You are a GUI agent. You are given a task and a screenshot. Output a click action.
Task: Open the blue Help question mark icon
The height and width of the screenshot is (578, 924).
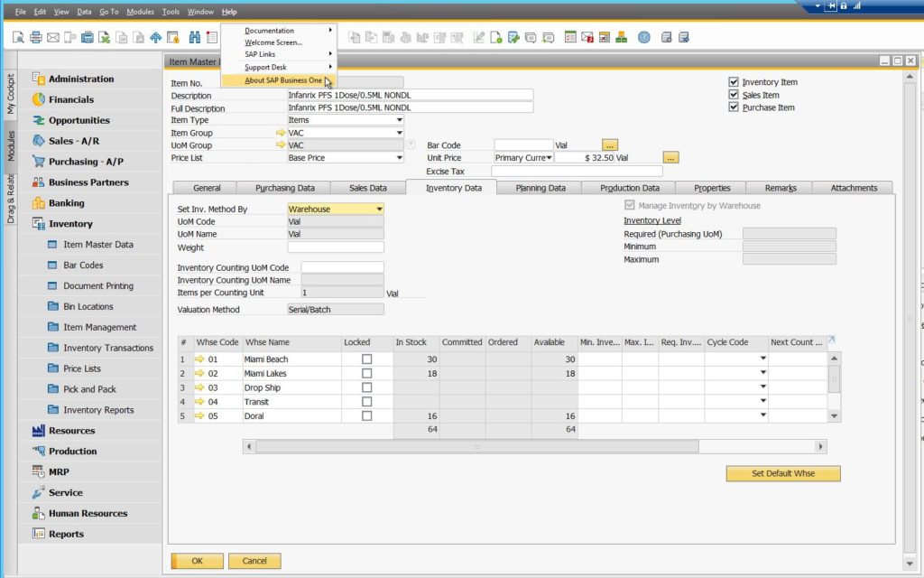coord(643,37)
